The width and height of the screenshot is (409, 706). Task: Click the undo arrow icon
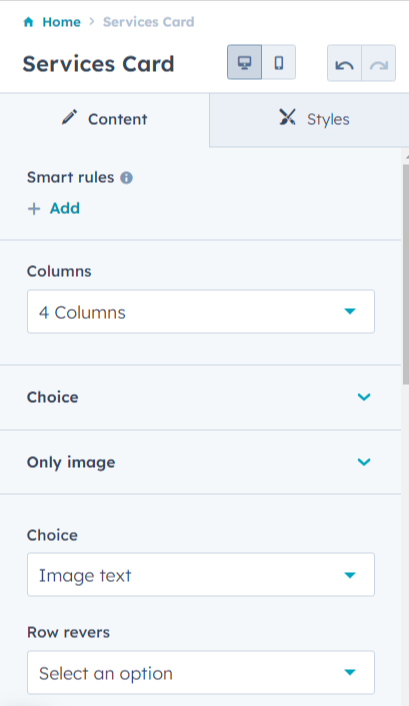click(345, 63)
